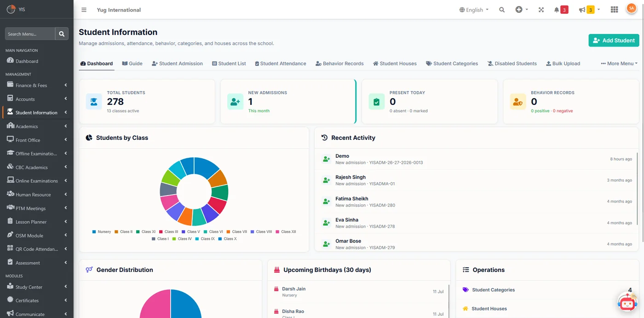
Task: Open the apps grid icon
Action: click(x=614, y=10)
